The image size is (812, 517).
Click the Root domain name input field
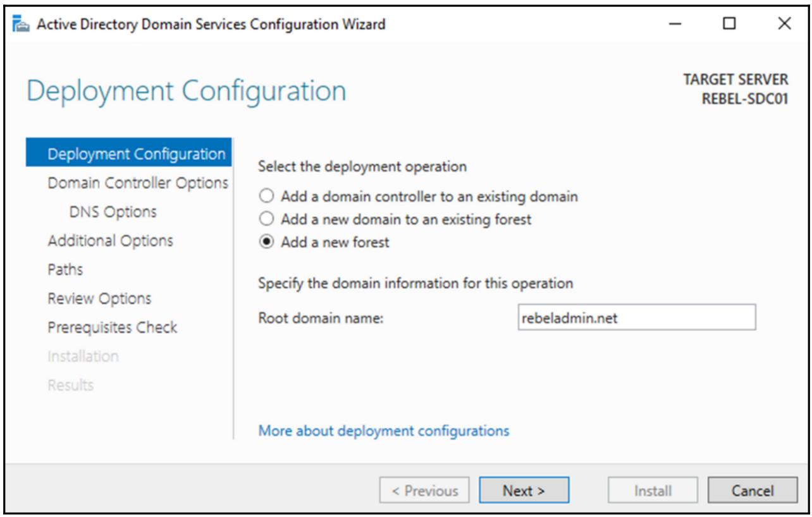[636, 318]
